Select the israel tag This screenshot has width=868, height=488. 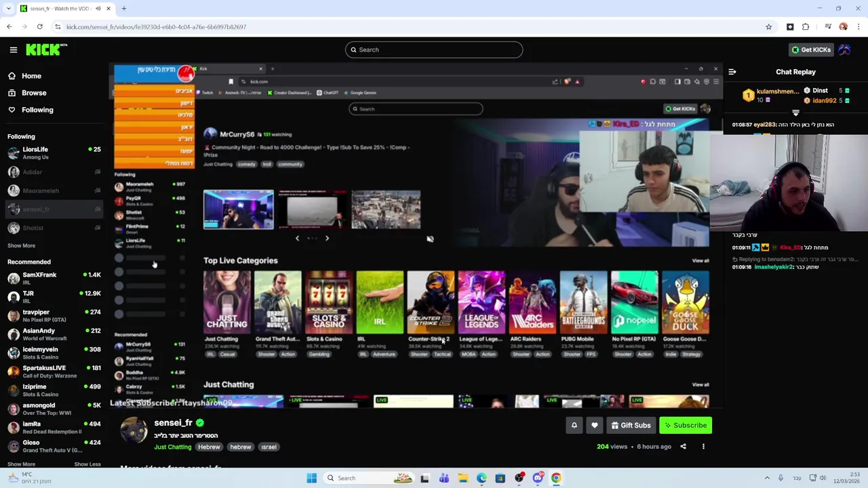(x=269, y=447)
